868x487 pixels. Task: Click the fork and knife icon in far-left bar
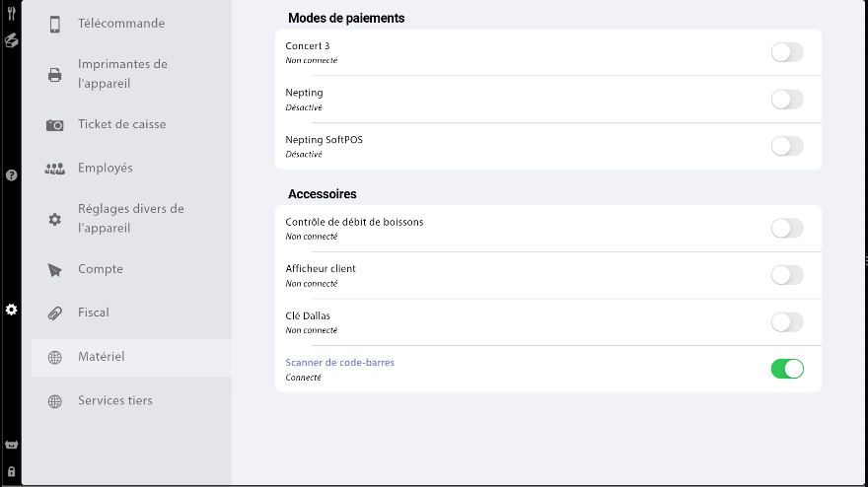12,14
